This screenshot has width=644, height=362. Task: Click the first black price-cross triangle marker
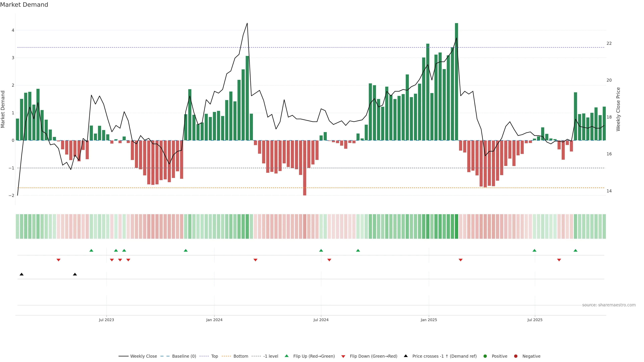[21, 274]
